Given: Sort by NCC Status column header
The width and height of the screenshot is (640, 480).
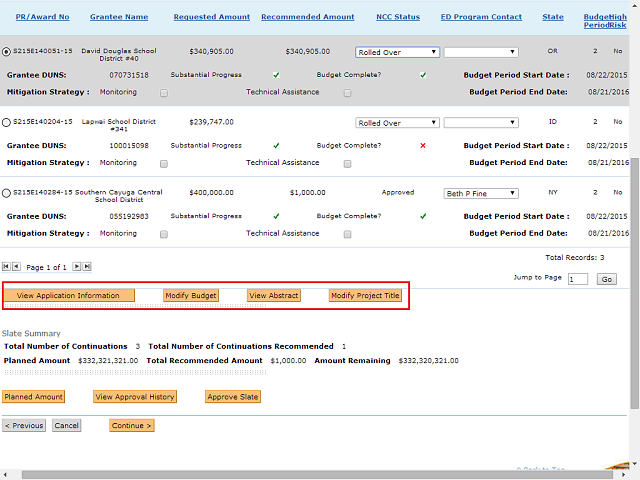Looking at the screenshot, I should click(398, 17).
